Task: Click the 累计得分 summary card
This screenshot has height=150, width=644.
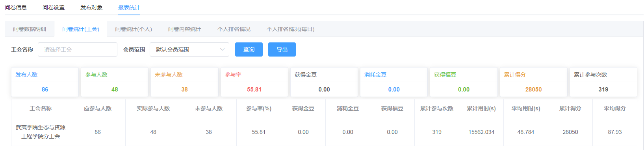Action: click(534, 82)
